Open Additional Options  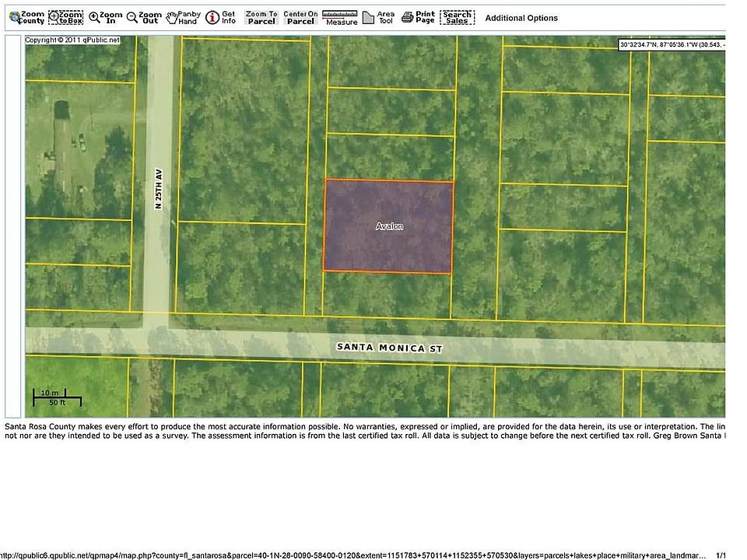click(521, 18)
